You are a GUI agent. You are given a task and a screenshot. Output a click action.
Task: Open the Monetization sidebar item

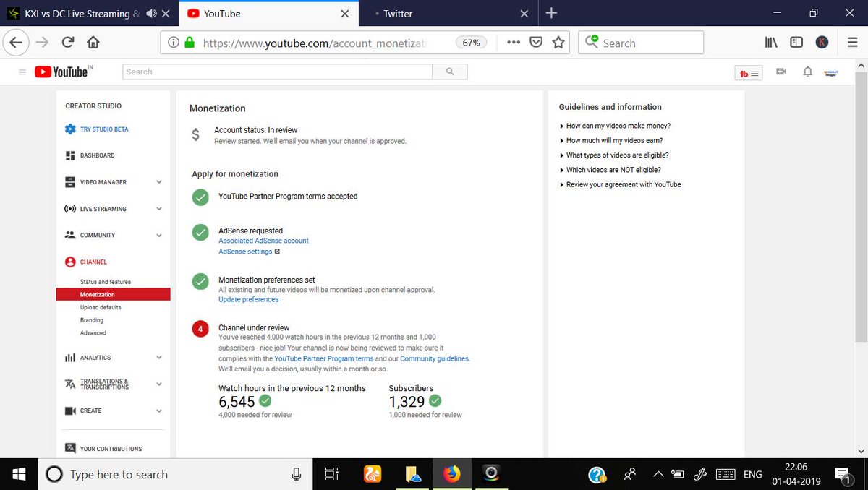(x=113, y=294)
